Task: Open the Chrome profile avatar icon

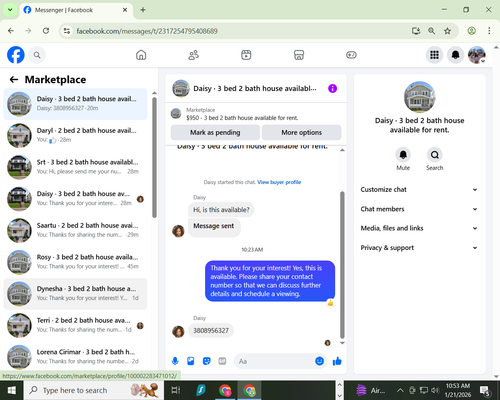Action: coord(472,31)
